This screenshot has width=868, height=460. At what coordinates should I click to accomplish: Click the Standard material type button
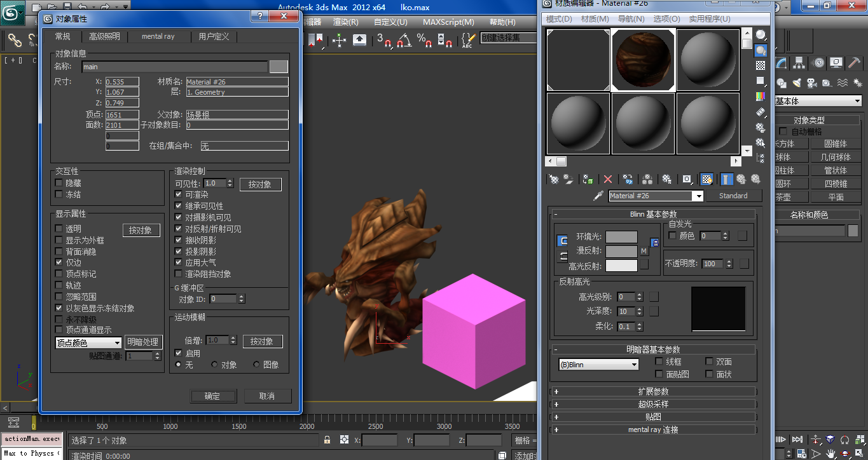click(x=733, y=196)
